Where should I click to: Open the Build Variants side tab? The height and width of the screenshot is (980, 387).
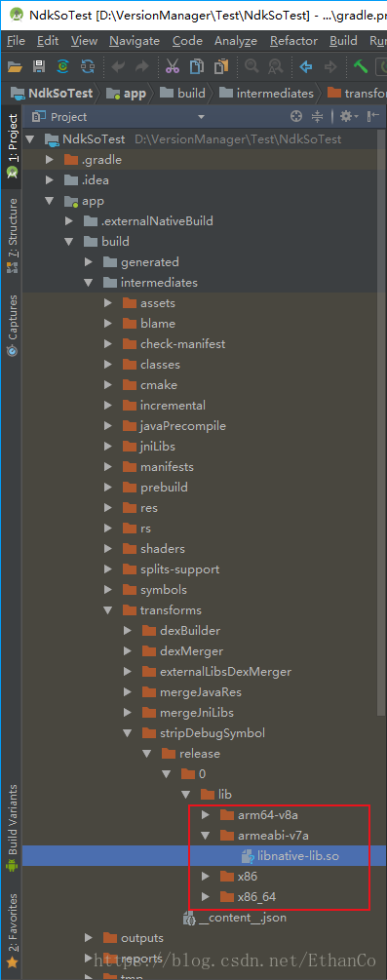point(12,828)
